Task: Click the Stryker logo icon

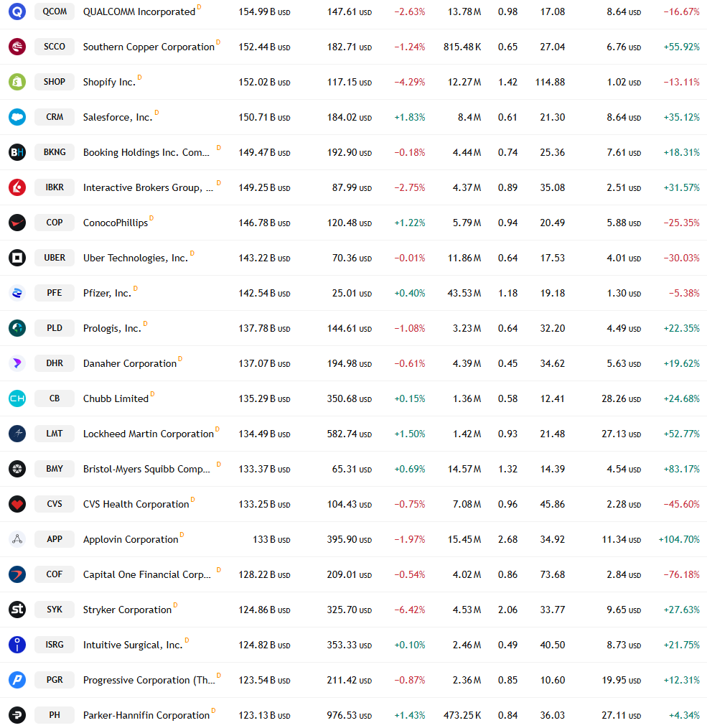Action: (17, 610)
